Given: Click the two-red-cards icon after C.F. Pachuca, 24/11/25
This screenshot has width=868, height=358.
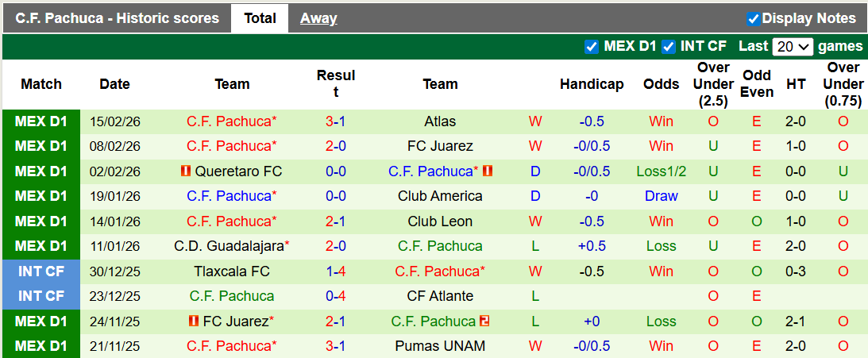Looking at the screenshot, I should (x=484, y=321).
